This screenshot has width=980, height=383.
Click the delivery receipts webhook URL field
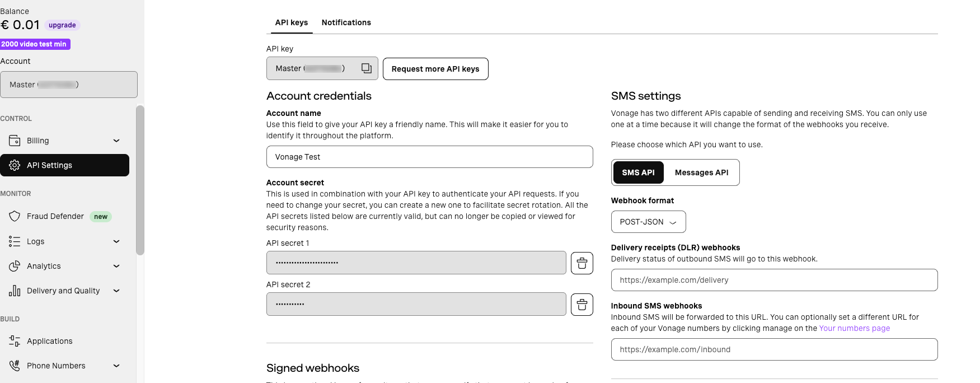tap(774, 280)
